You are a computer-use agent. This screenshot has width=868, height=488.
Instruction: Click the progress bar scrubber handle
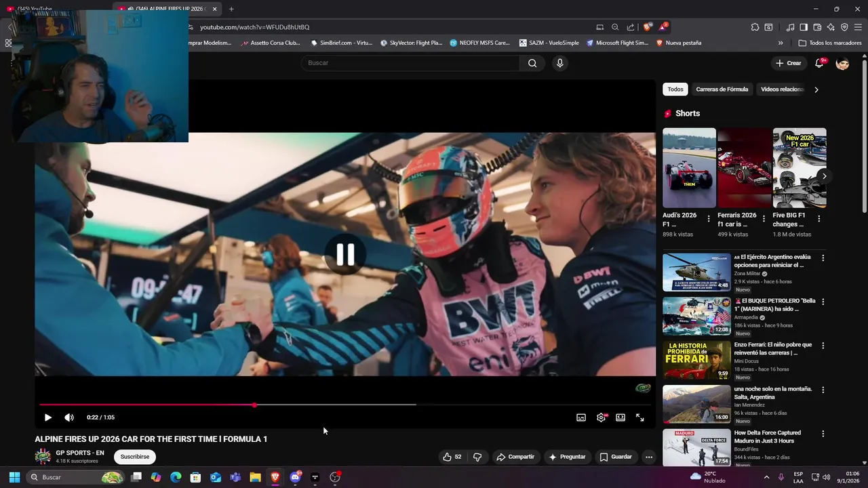(254, 405)
